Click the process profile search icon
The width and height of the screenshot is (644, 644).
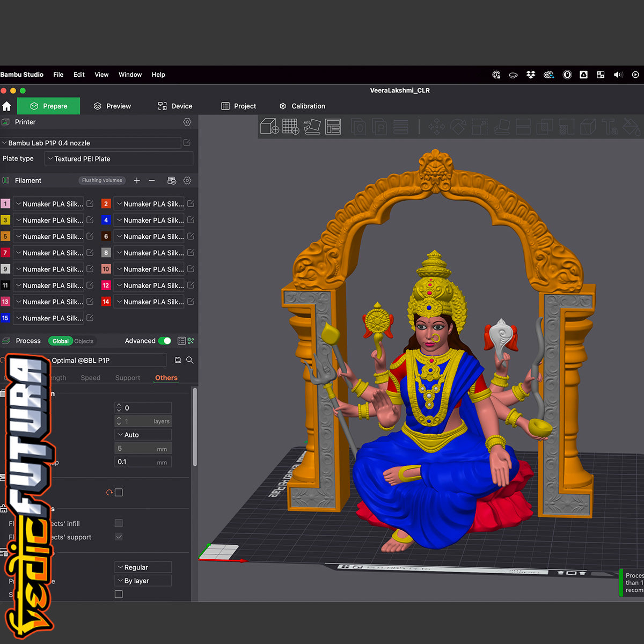pyautogui.click(x=191, y=360)
